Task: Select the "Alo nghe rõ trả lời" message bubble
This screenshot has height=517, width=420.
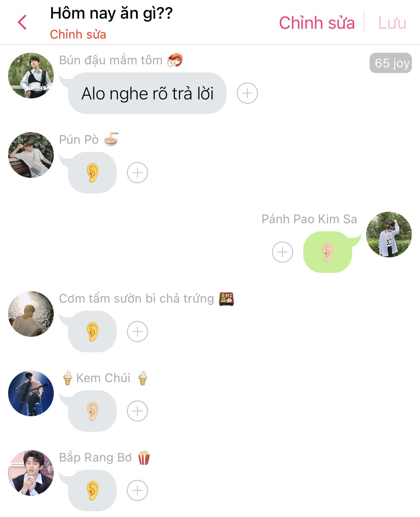Action: click(147, 93)
